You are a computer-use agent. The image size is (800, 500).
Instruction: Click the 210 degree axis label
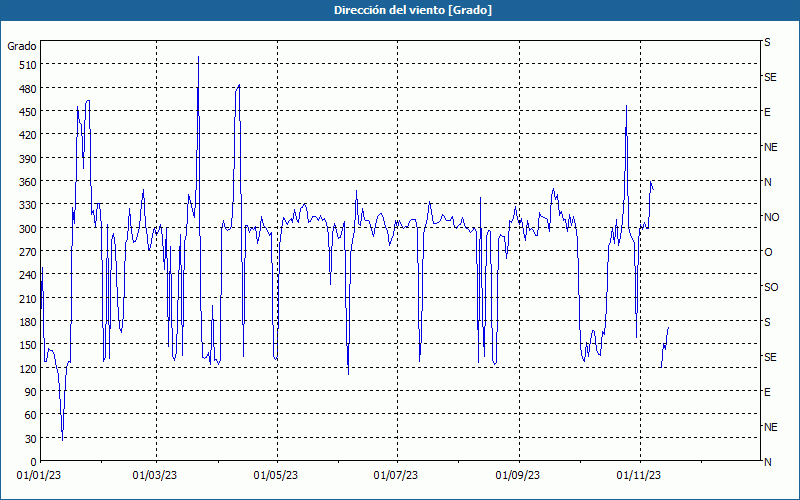pos(28,299)
